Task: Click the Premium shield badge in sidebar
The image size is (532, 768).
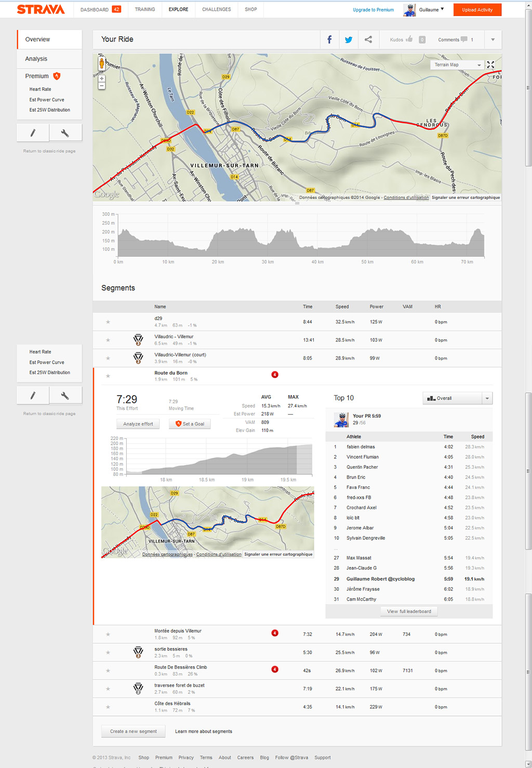Action: tap(57, 76)
